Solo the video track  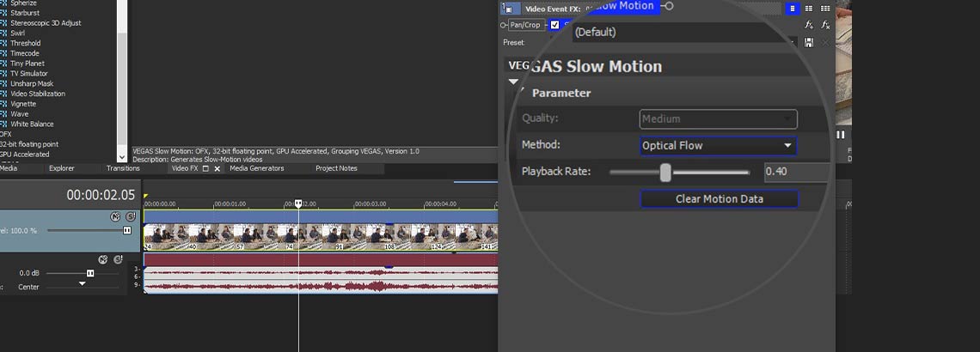[x=130, y=216]
